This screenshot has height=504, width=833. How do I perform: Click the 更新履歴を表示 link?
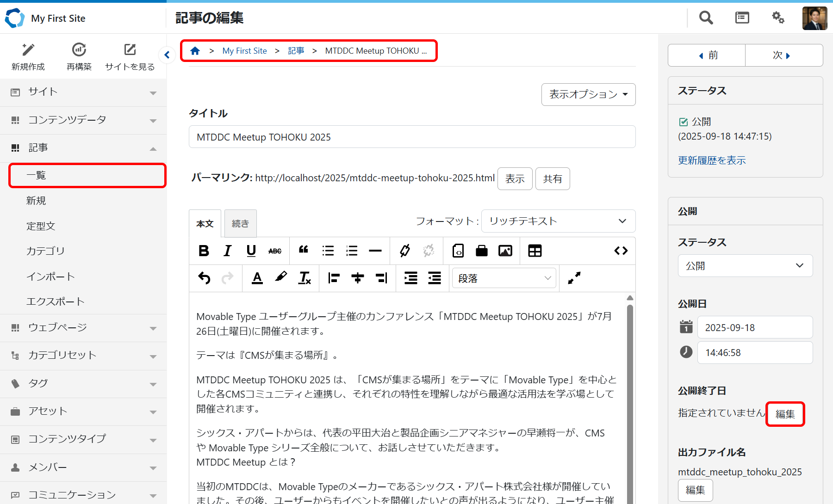pos(712,160)
